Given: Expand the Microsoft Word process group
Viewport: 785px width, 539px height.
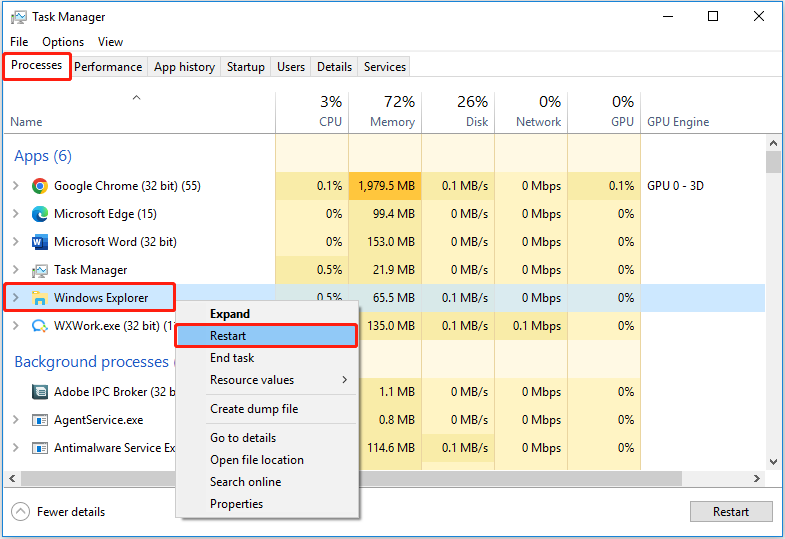Looking at the screenshot, I should click(x=16, y=242).
